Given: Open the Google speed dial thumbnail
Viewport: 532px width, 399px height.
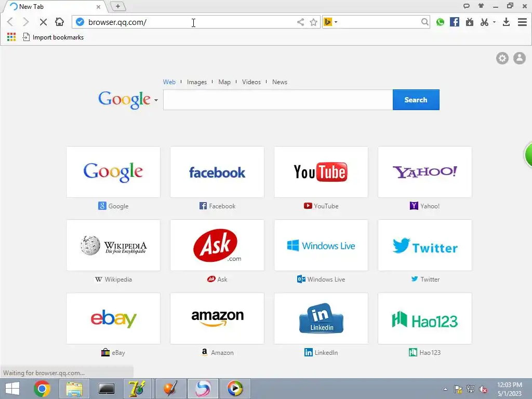Looking at the screenshot, I should point(113,172).
